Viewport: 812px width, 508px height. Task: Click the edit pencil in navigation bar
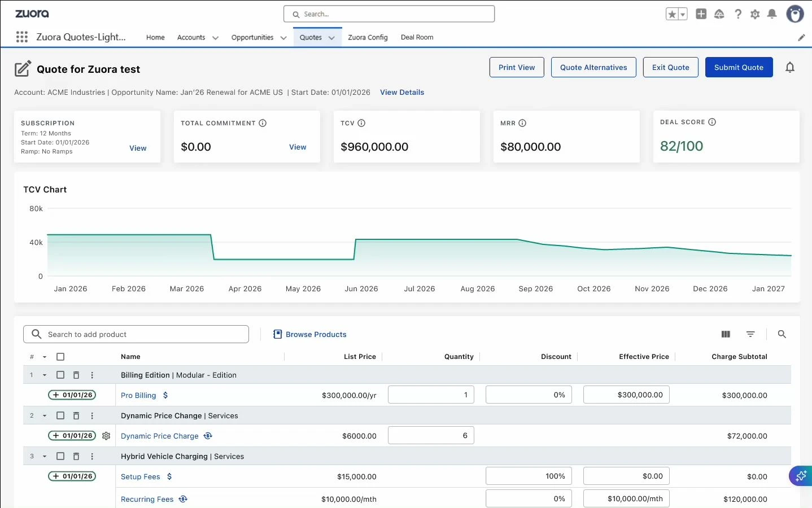point(801,37)
